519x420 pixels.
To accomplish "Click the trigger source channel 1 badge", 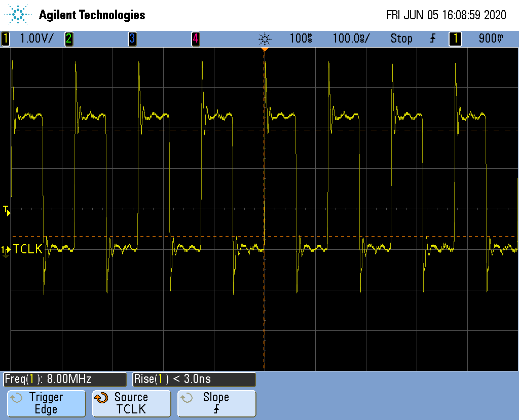I will (455, 39).
